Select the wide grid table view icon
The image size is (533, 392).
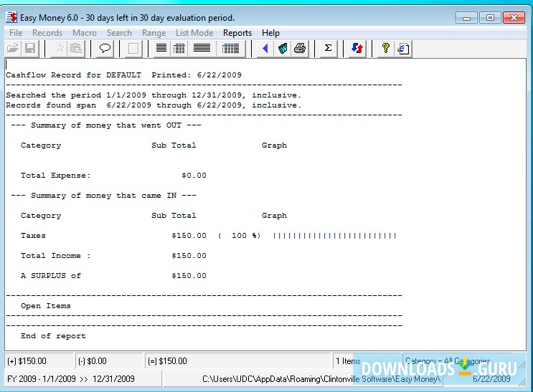pos(230,48)
